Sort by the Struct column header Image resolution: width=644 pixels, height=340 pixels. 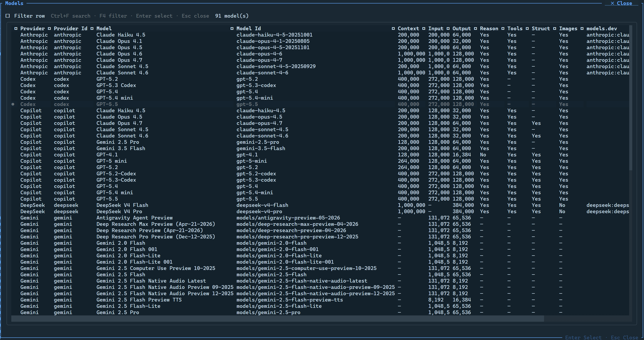[x=541, y=28]
